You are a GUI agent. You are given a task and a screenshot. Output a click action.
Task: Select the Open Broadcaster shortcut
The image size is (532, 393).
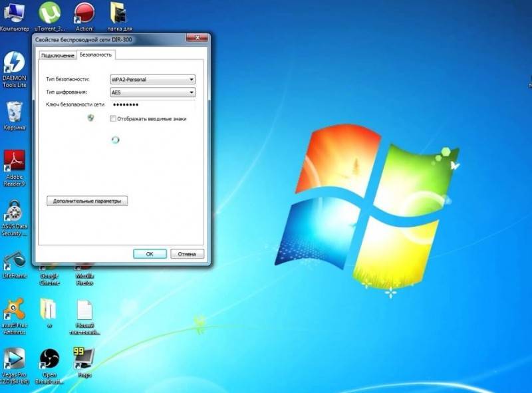(49, 366)
